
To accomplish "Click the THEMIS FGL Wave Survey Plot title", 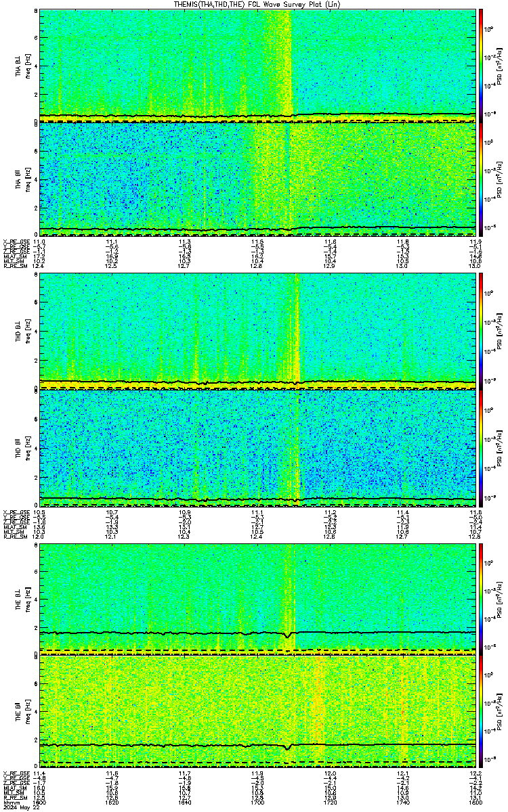I will click(258, 4).
